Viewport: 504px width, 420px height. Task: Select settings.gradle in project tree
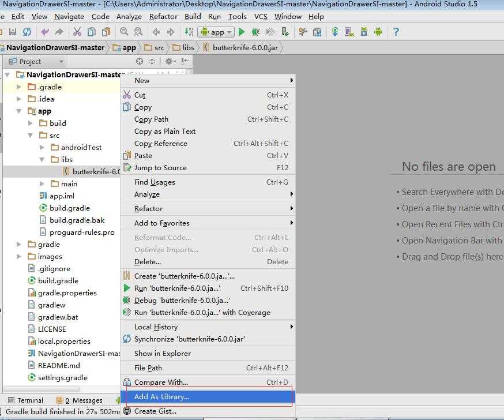point(58,377)
